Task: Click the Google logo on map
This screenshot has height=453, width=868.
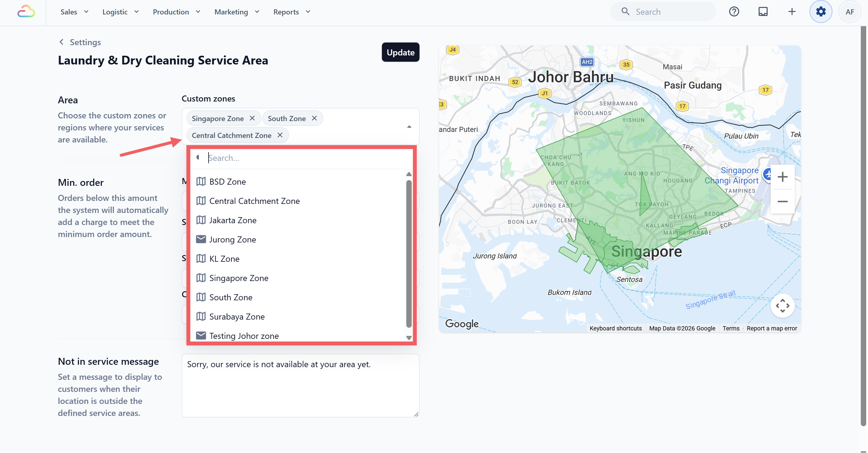Action: 462,324
